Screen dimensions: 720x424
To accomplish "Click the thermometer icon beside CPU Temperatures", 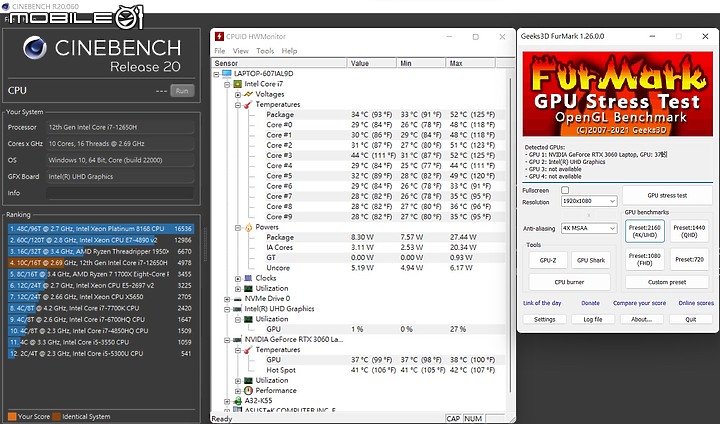I will [x=248, y=104].
